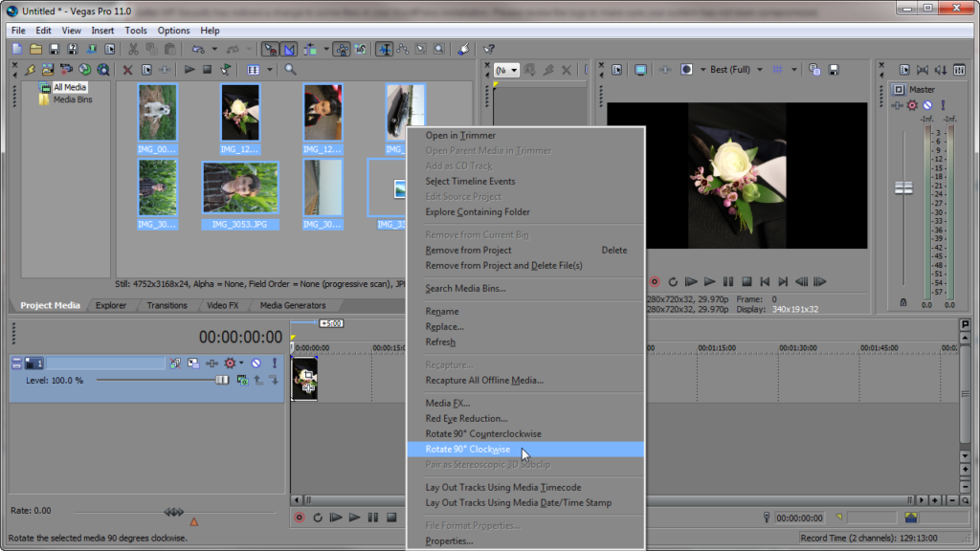This screenshot has width=980, height=551.
Task: Copy snapshot to clipboard in preview toolbar
Action: tap(814, 69)
